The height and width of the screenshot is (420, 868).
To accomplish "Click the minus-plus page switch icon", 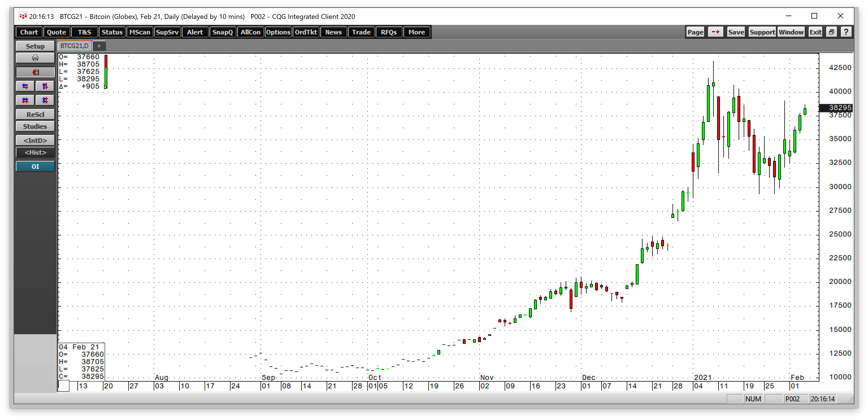I will pos(715,32).
